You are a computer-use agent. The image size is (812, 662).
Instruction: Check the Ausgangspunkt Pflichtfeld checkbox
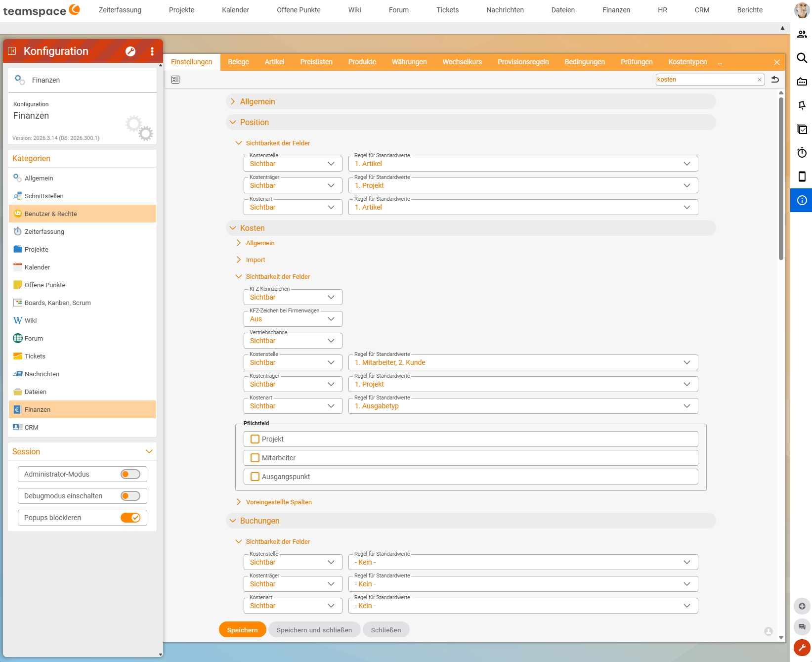tap(255, 477)
